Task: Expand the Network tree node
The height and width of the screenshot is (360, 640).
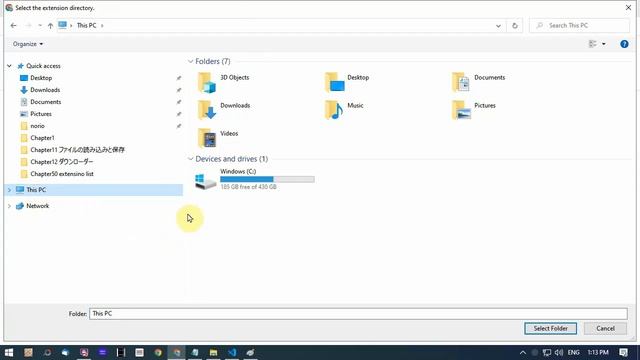Action: pyautogui.click(x=9, y=206)
